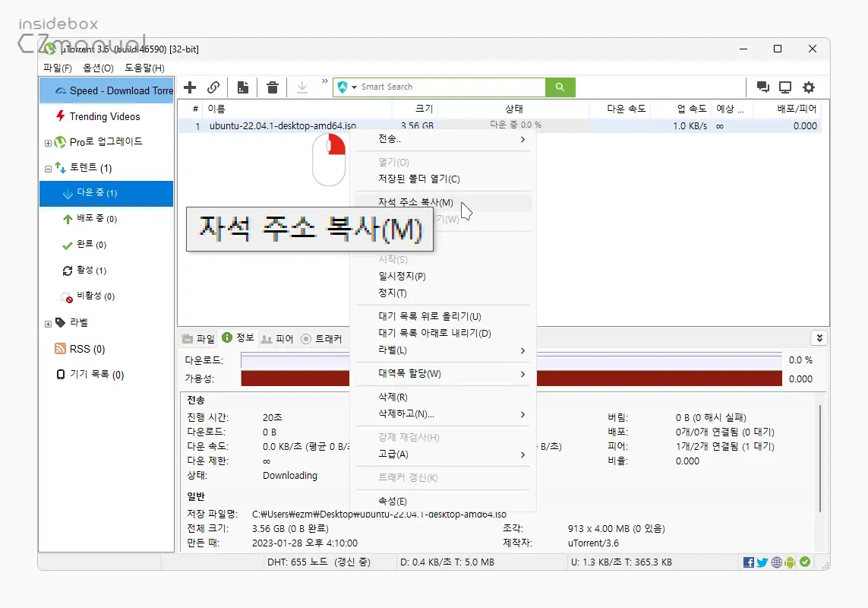This screenshot has height=608, width=868.
Task: Select 활성 (1) category
Action: pos(91,271)
